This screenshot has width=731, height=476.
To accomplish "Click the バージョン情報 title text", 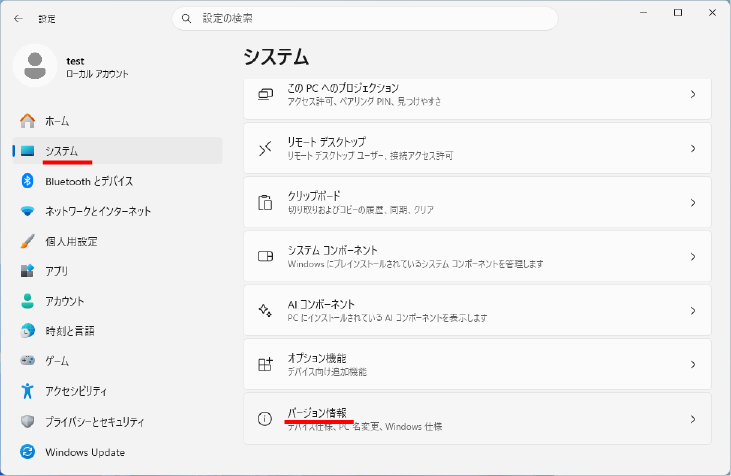I will tap(317, 413).
